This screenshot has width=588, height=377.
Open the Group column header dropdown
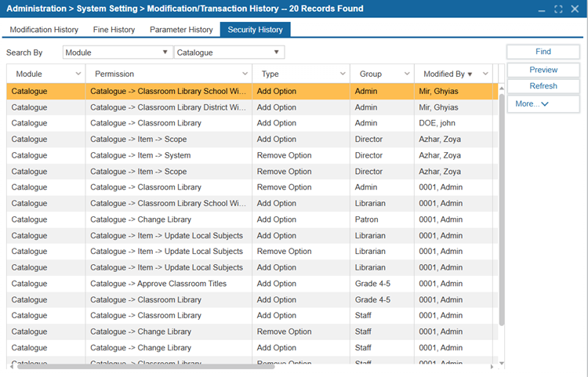(x=407, y=74)
